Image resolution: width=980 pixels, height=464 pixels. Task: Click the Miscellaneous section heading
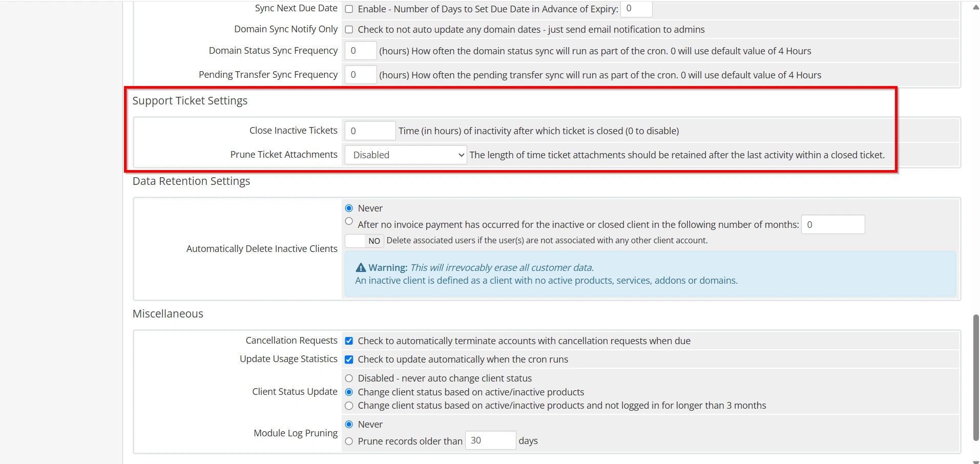pyautogui.click(x=168, y=314)
